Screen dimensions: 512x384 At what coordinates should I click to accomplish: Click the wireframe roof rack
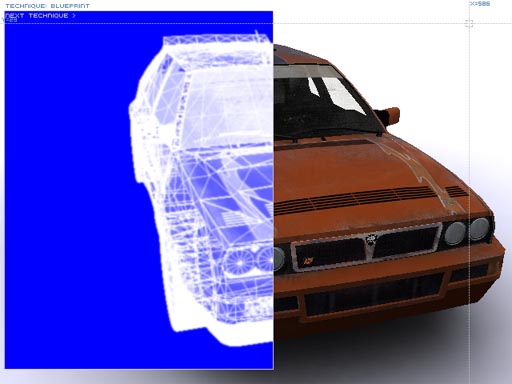pos(216,41)
